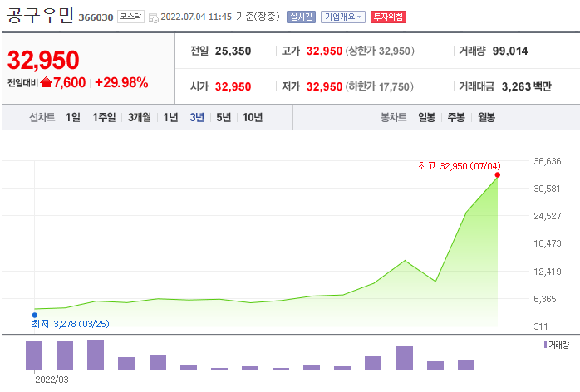580x392 pixels.
Task: Click the red 최고 point marker on chart
Action: (x=498, y=175)
